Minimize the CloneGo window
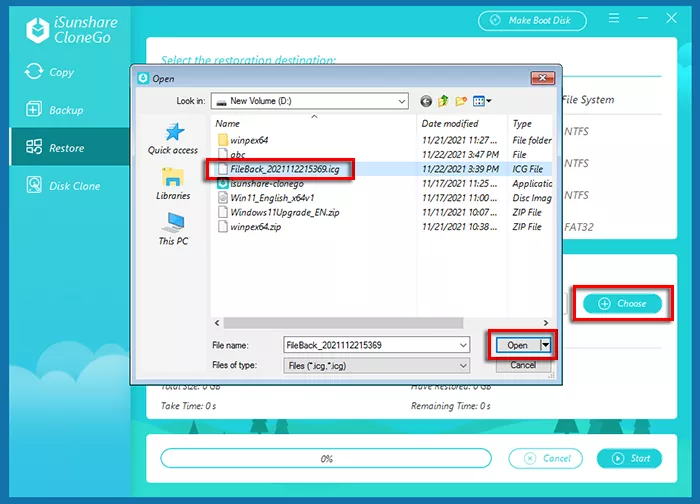 pyautogui.click(x=642, y=18)
